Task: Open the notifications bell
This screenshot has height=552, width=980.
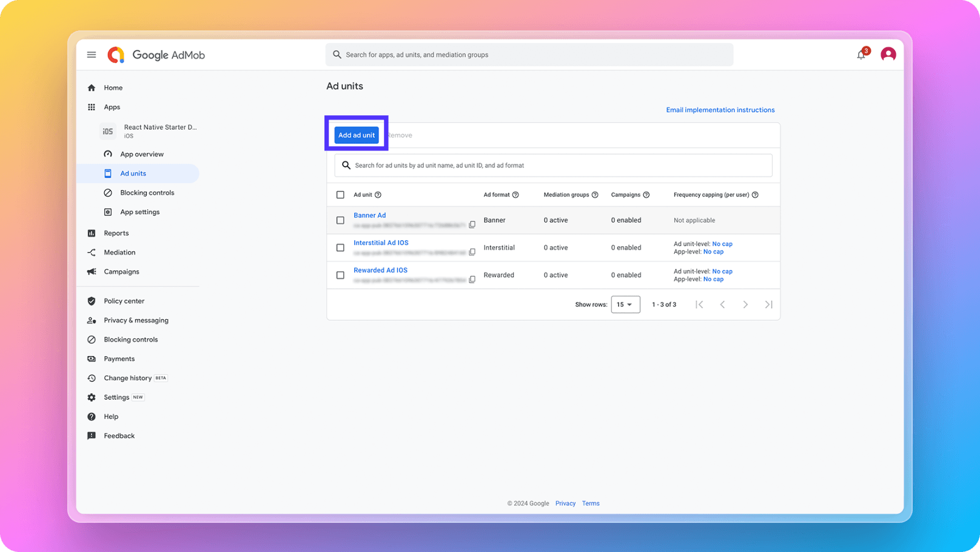Action: [861, 55]
